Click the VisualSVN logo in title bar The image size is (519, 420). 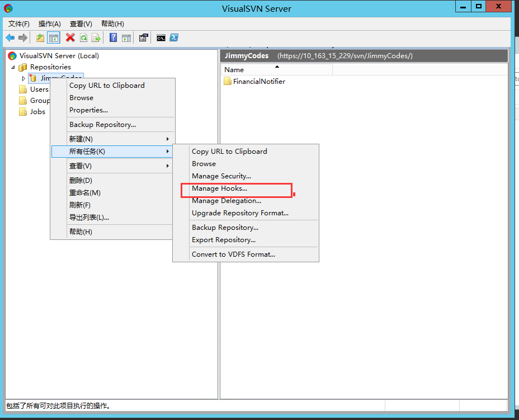8,8
